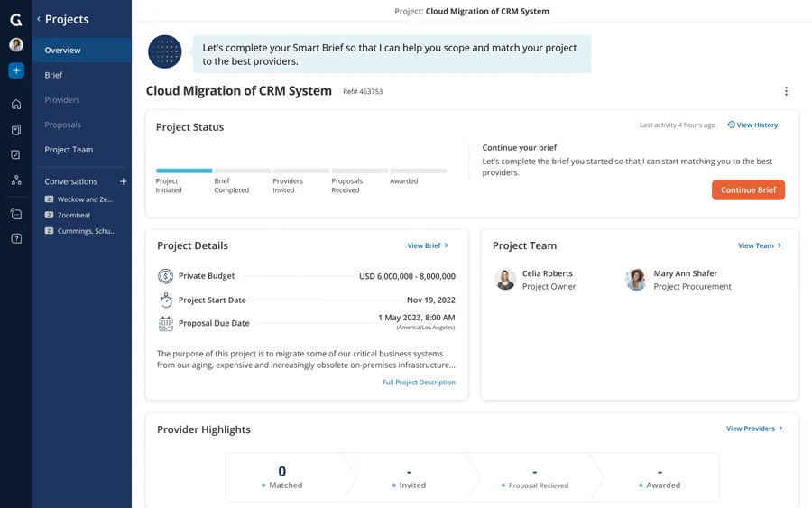Click the home icon in left rail

click(16, 105)
